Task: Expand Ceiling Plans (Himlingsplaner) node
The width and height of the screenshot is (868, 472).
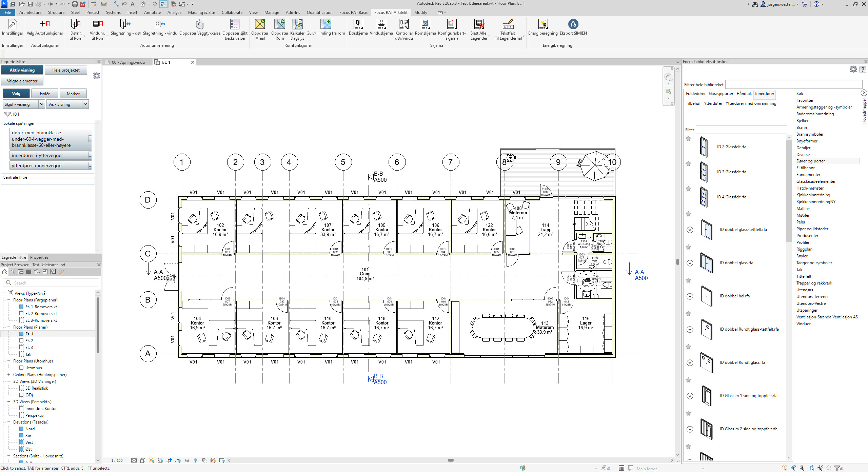Action: point(9,374)
